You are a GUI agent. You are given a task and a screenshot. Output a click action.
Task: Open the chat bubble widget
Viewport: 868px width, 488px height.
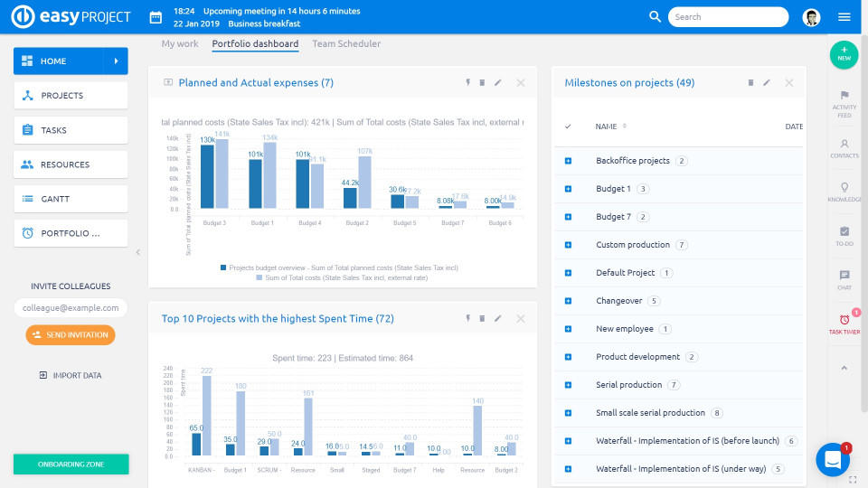click(x=832, y=459)
